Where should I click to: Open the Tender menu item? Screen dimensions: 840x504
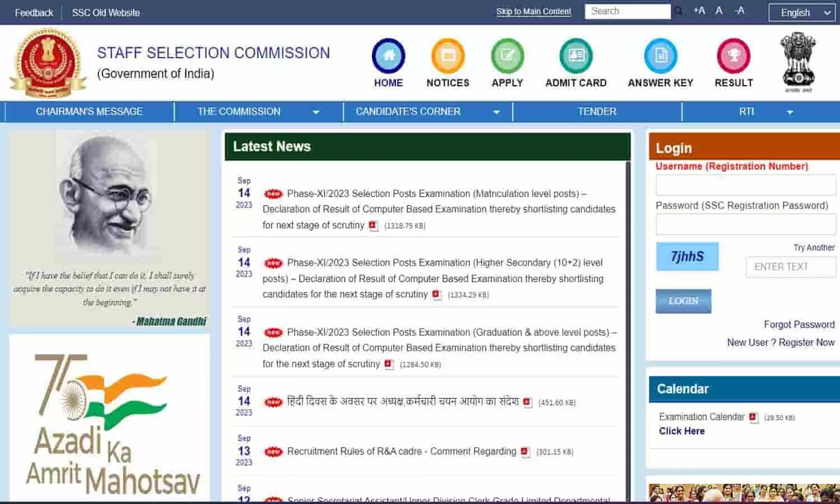click(x=596, y=111)
